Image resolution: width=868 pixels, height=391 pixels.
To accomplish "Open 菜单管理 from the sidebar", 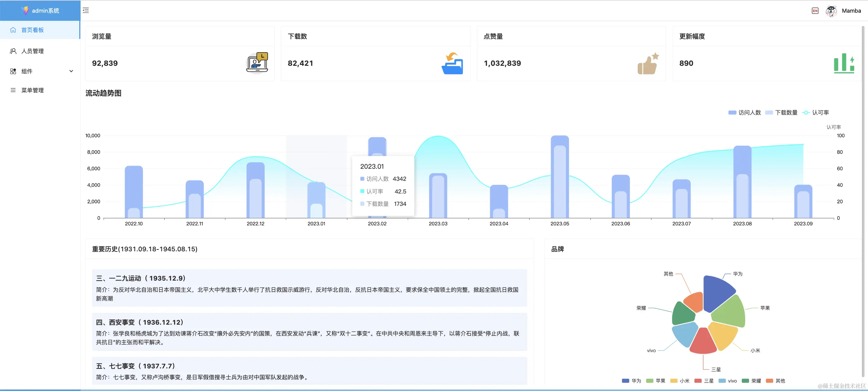I will (32, 90).
